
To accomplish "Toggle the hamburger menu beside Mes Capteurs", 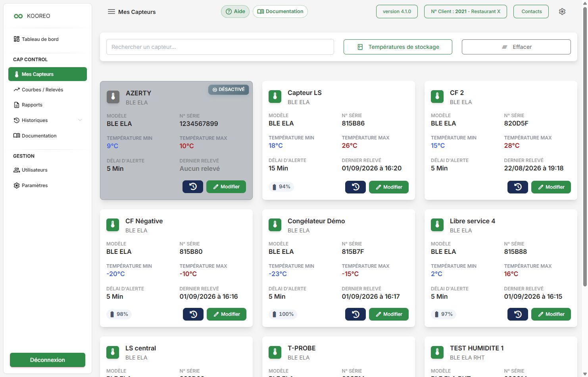I will tap(111, 12).
